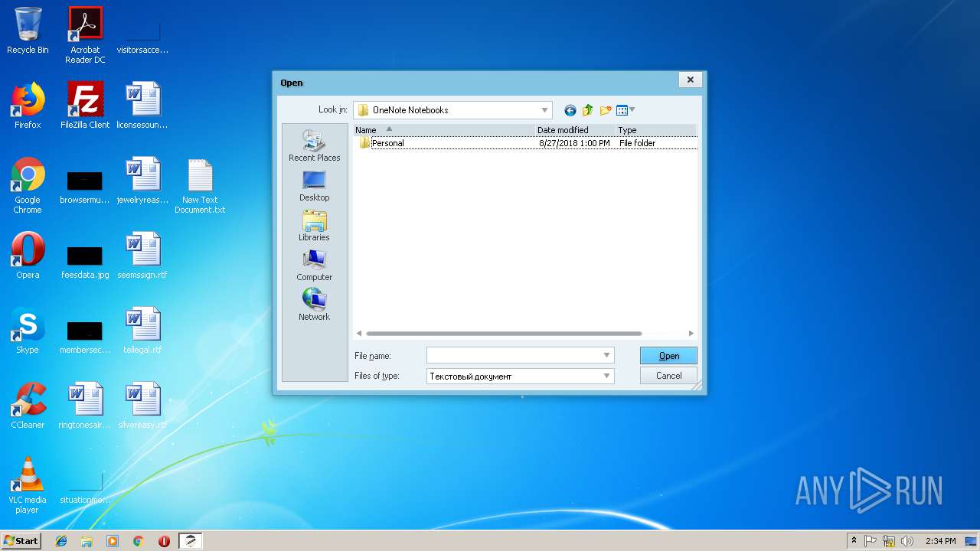The image size is (980, 551).
Task: Select Computer in the dialog sidebar
Action: tap(314, 266)
